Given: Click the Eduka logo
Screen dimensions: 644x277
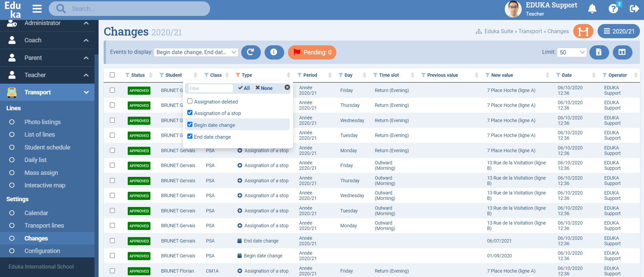Looking at the screenshot, I should 13,9.
